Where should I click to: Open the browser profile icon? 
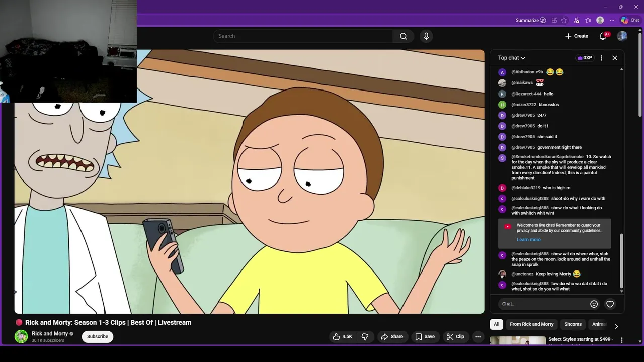click(600, 20)
